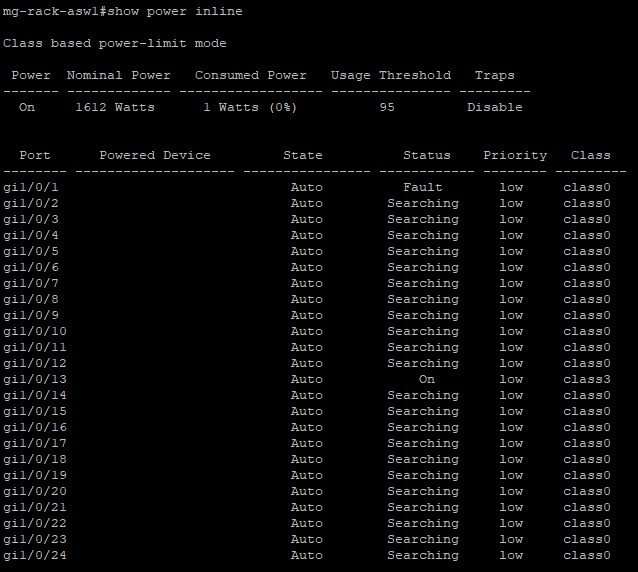Click the '1 Watts (0%)' consumed power value
This screenshot has height=572, width=638.
pos(250,107)
